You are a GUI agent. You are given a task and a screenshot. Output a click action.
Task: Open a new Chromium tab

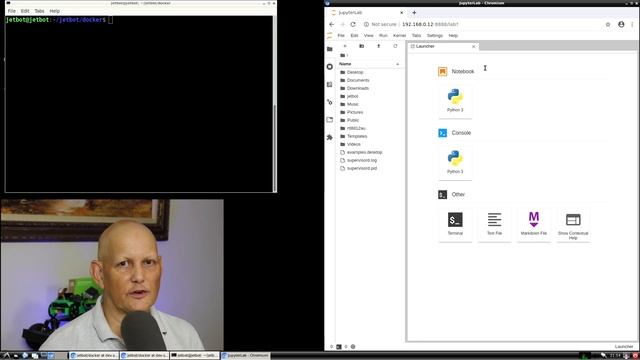pyautogui.click(x=414, y=13)
